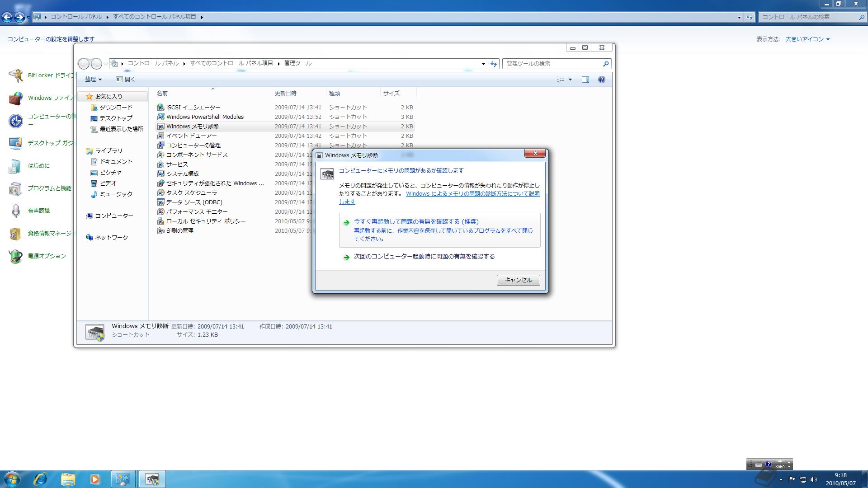
Task: Refresh 管理ツール window address bar
Action: point(494,64)
